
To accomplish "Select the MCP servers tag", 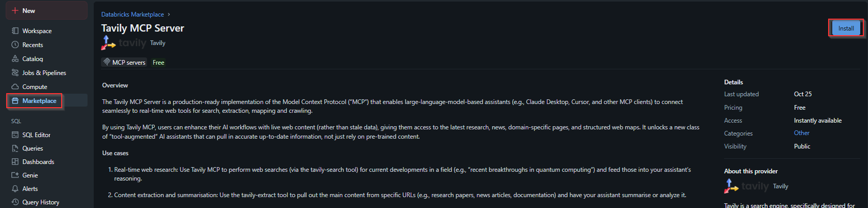I will [x=124, y=63].
